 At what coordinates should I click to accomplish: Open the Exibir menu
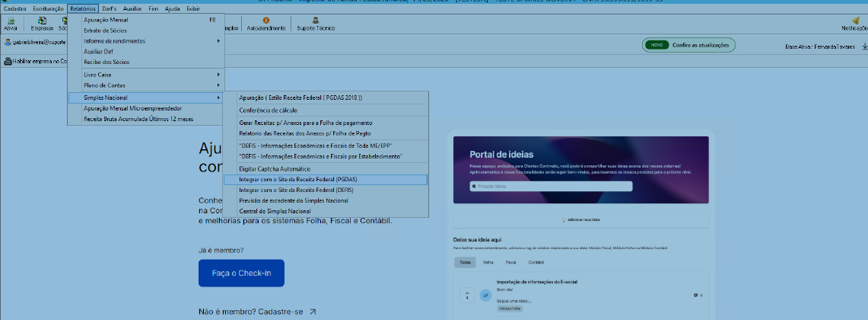click(x=193, y=9)
